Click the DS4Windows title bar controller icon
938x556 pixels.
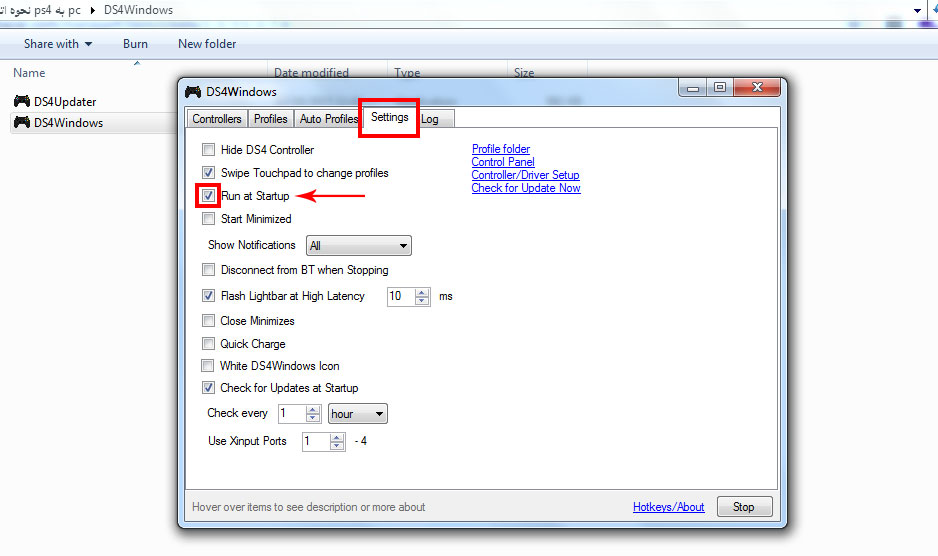pos(193,92)
